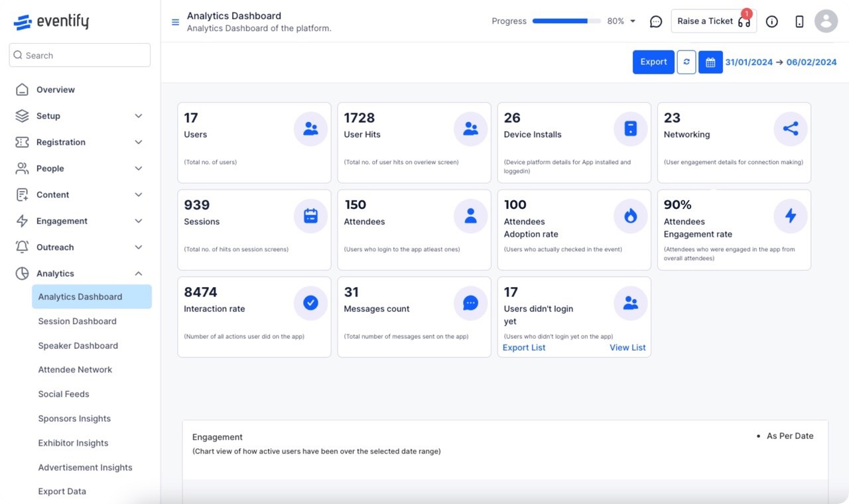Click the View List link
The width and height of the screenshot is (849, 504).
tap(627, 347)
